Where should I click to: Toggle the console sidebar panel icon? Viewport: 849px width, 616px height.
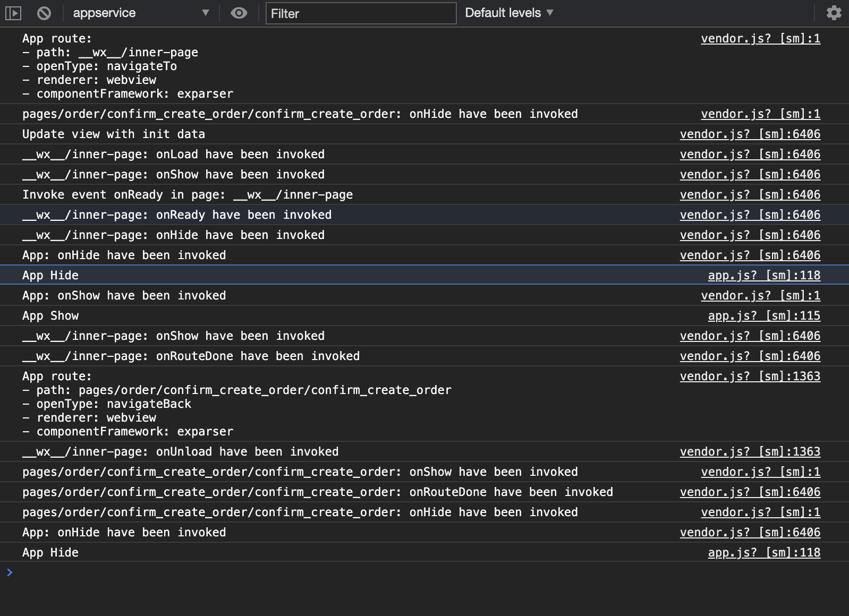pos(13,13)
